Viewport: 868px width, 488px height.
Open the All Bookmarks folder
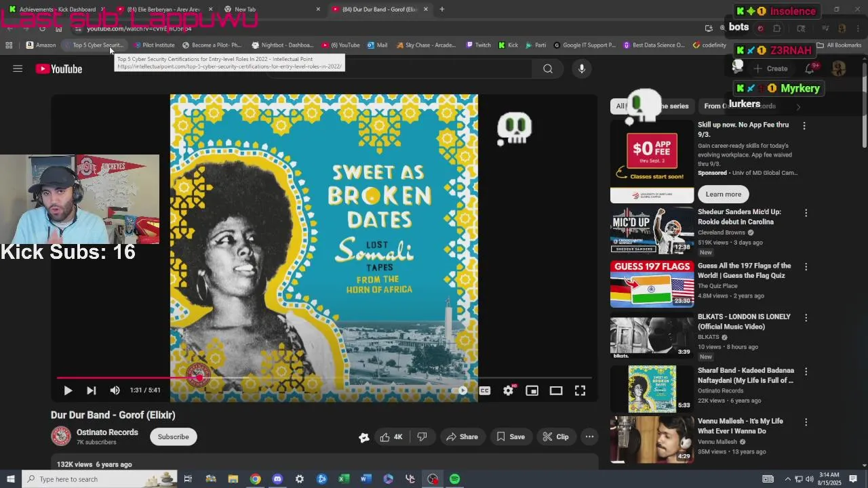839,45
